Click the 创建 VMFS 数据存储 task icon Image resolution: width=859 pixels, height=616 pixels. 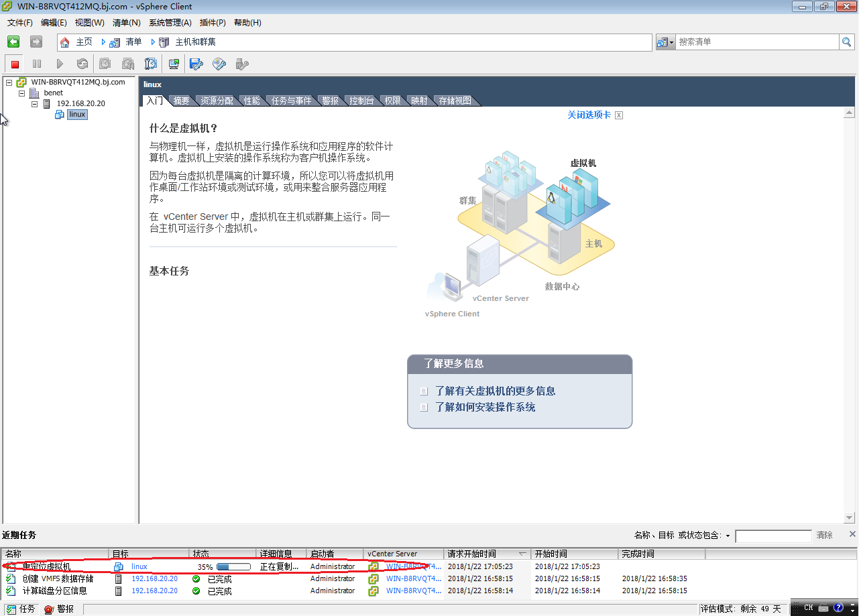(10, 579)
